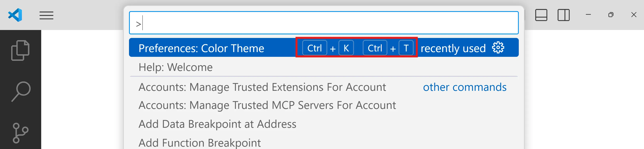The image size is (644, 149).
Task: Click the VS Code logo icon
Action: (x=15, y=15)
